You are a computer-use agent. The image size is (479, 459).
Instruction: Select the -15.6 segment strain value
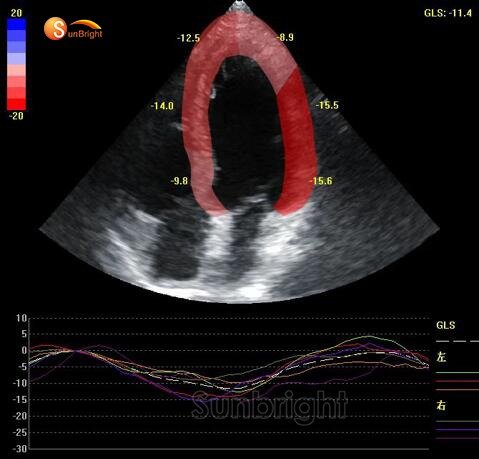click(321, 181)
